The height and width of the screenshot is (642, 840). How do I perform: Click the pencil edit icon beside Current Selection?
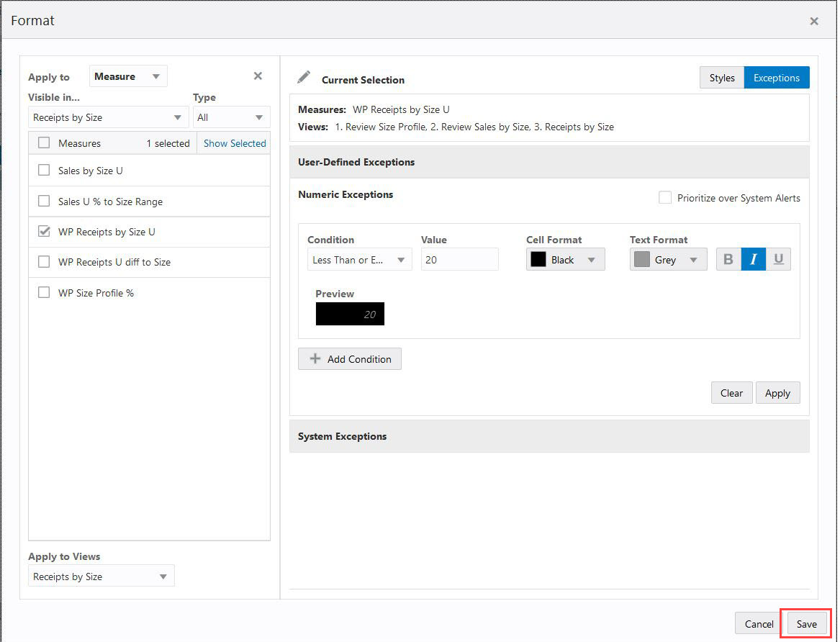304,77
